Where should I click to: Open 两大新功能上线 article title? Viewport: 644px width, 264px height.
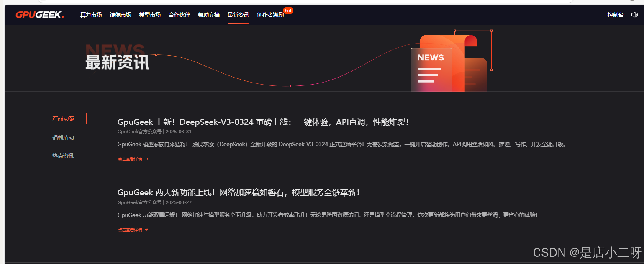click(x=239, y=192)
